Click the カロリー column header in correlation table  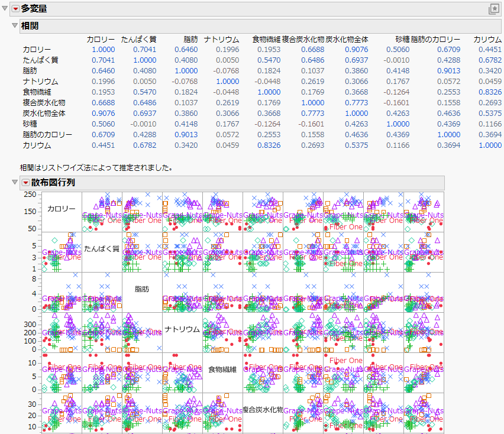pyautogui.click(x=101, y=40)
